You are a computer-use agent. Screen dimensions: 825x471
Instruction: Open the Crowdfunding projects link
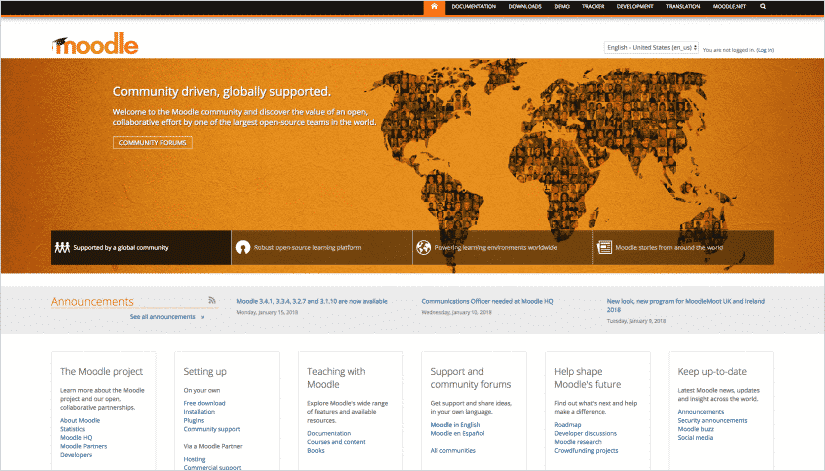pos(586,450)
